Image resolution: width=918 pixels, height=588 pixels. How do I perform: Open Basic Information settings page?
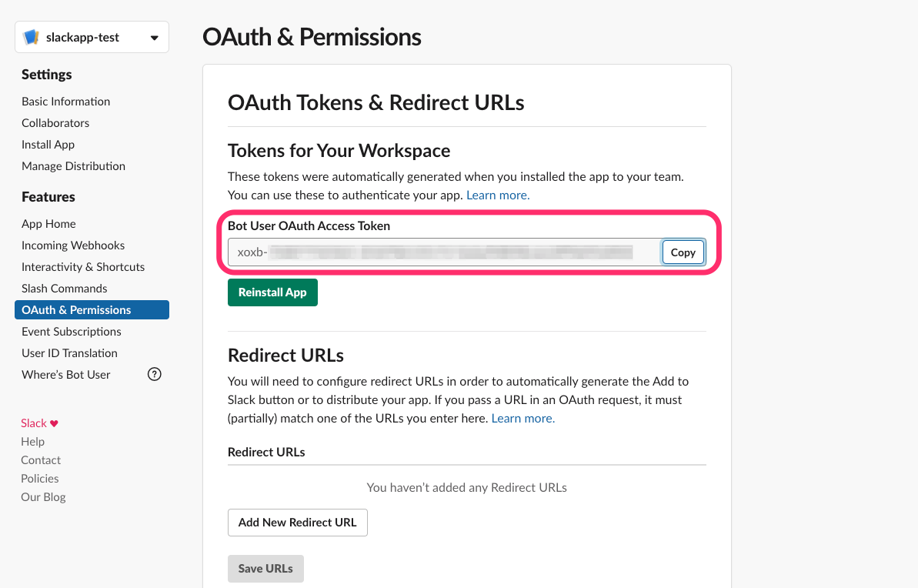coord(65,102)
